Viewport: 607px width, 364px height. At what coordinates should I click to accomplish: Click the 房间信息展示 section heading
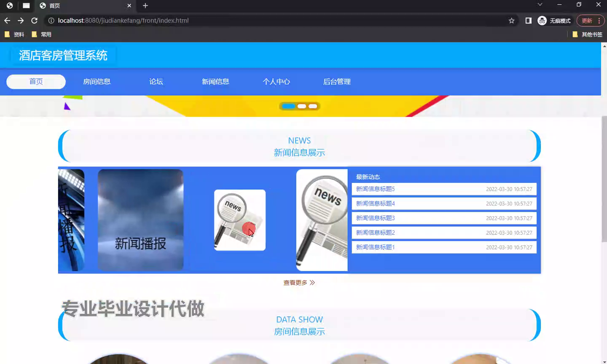click(299, 332)
